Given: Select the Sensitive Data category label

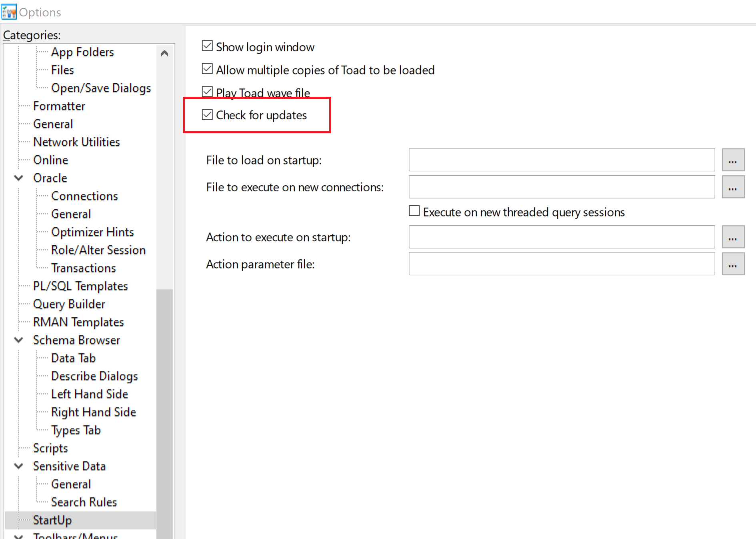Looking at the screenshot, I should (69, 466).
